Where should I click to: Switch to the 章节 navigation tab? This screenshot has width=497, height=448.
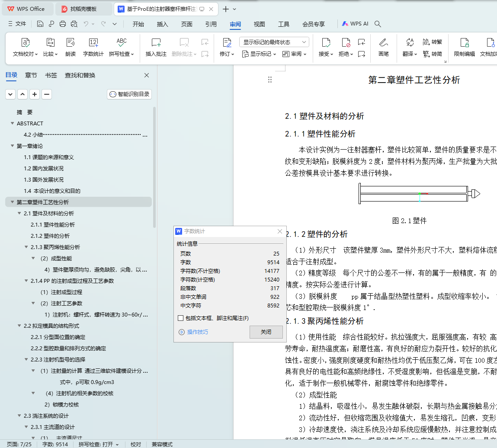[31, 75]
